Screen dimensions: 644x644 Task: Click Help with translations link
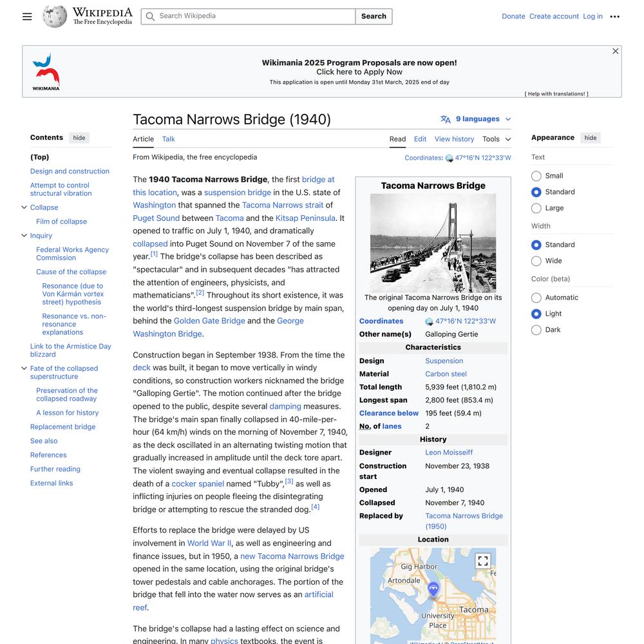(x=556, y=94)
